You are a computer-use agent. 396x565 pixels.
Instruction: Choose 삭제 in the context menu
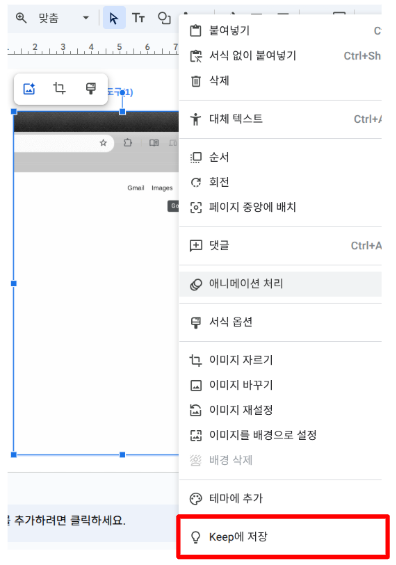(280, 81)
